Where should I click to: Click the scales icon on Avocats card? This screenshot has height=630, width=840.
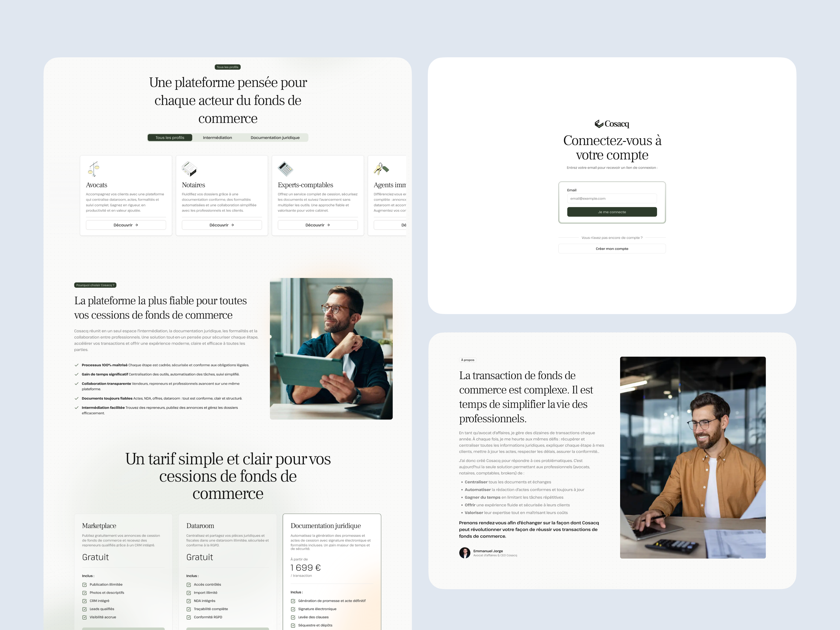(x=94, y=169)
